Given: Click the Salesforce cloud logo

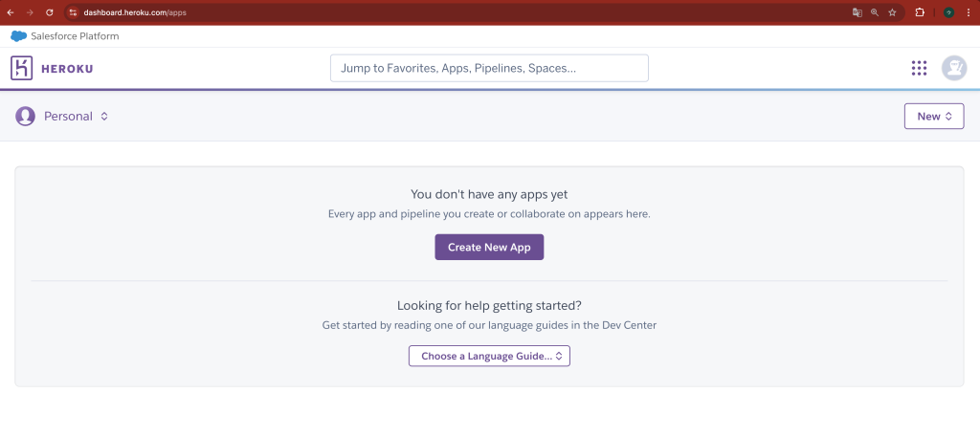Looking at the screenshot, I should pos(18,36).
